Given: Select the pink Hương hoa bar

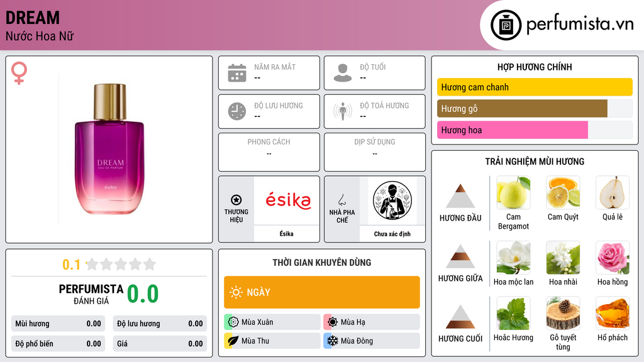Looking at the screenshot, I should tap(513, 129).
